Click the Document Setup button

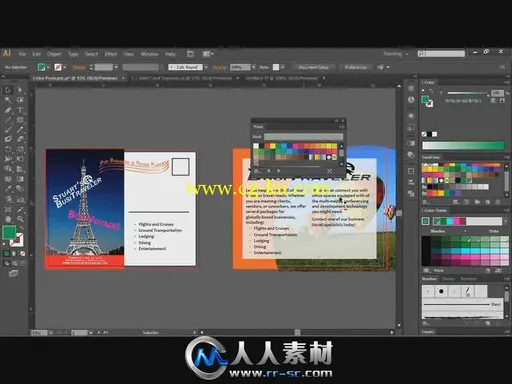(x=314, y=67)
